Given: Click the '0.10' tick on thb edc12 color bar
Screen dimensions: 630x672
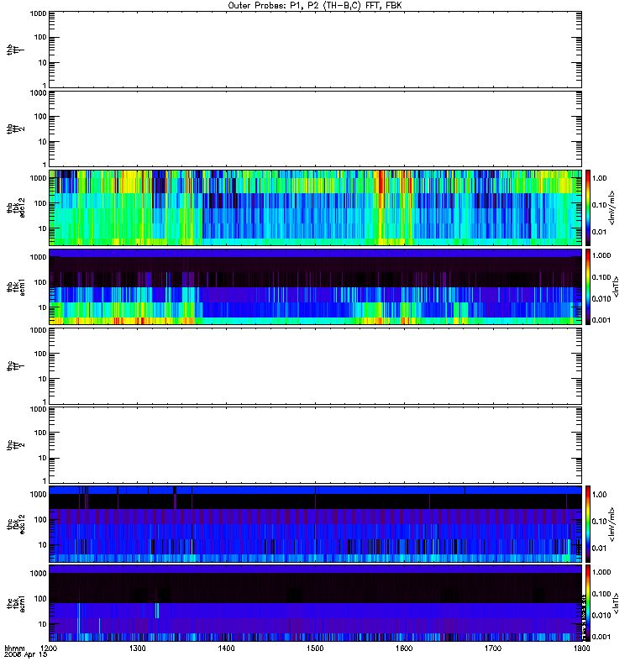Looking at the screenshot, I should 600,205.
